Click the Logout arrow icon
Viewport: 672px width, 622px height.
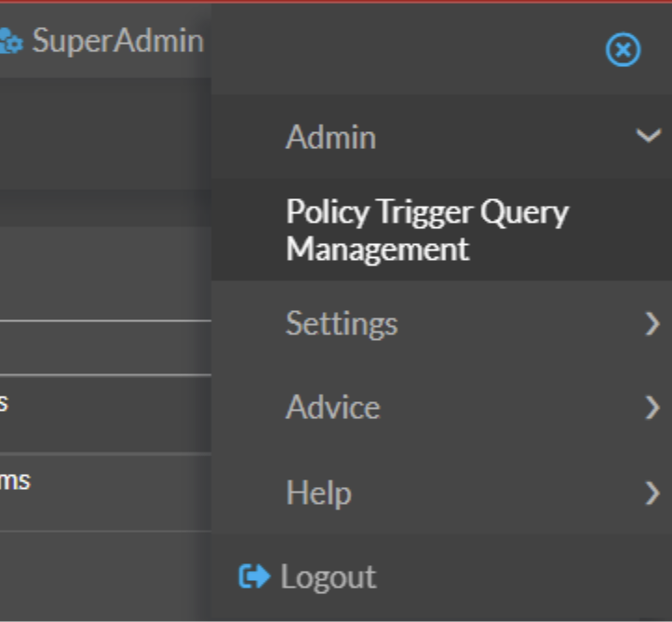coord(253,577)
